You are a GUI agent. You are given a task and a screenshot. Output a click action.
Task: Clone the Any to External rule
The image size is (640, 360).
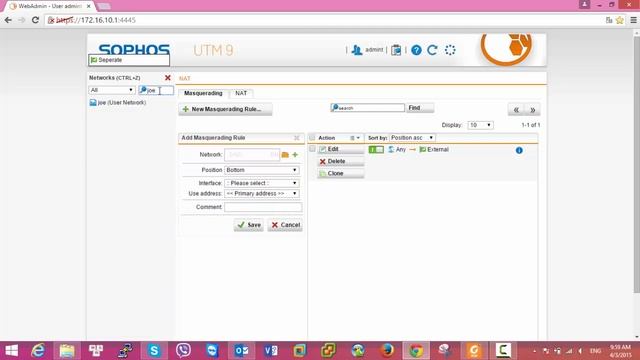tap(340, 173)
